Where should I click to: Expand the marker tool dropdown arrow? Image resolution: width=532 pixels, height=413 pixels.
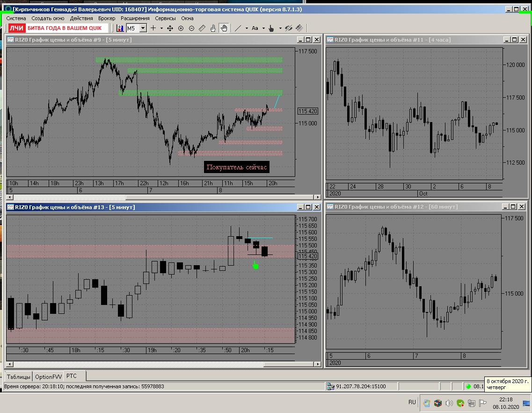coord(280,28)
